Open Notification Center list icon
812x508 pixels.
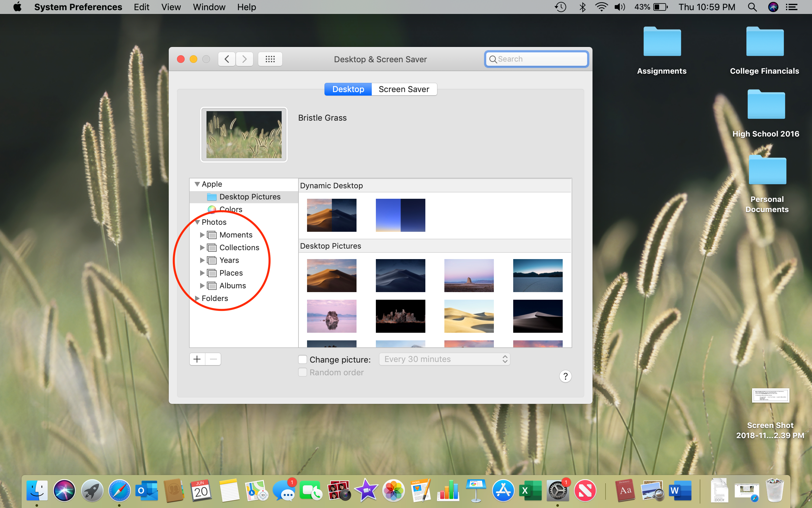[x=792, y=7]
